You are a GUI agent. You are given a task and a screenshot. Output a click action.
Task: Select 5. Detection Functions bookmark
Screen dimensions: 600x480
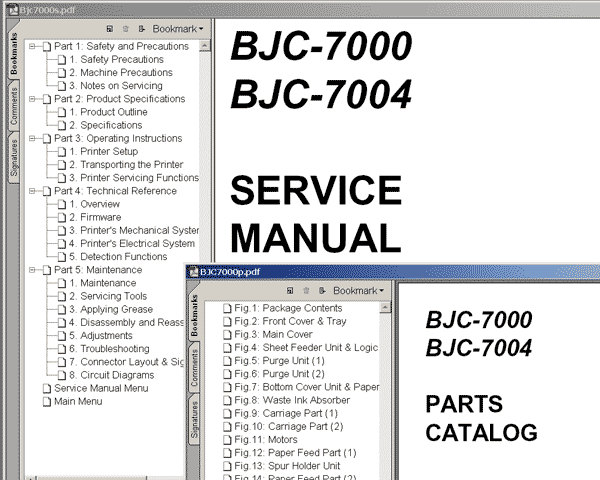coord(118,256)
